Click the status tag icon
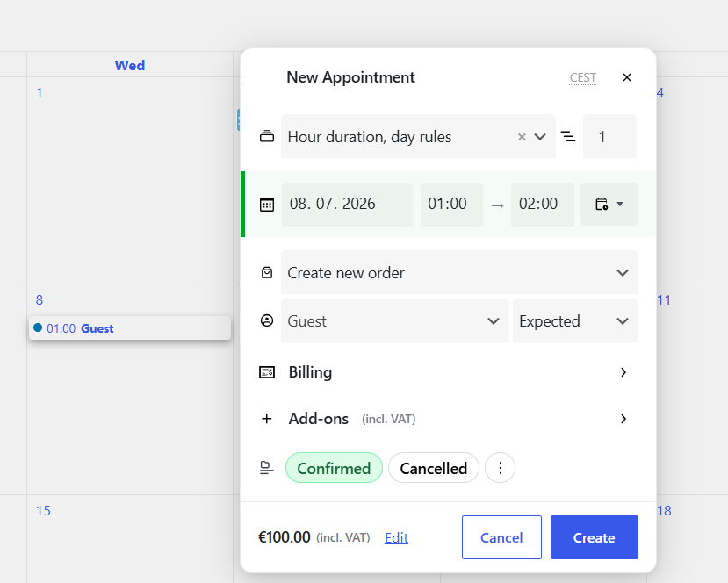Image resolution: width=728 pixels, height=583 pixels. (266, 468)
